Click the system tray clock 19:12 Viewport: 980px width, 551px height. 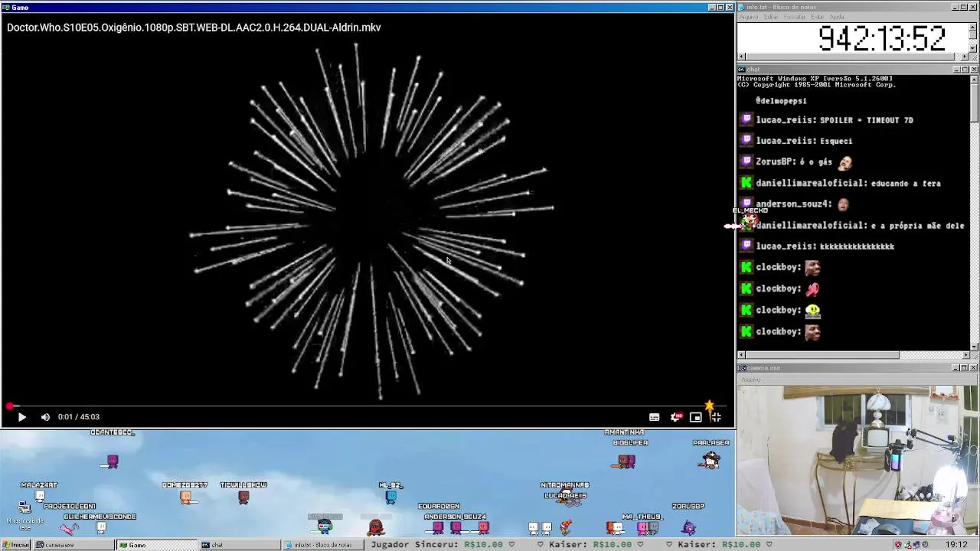tap(956, 545)
